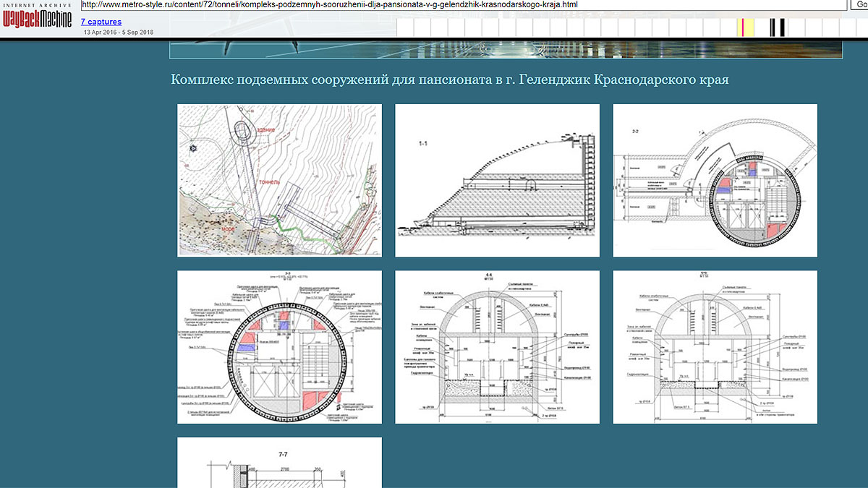Click the capture date range text

point(118,33)
